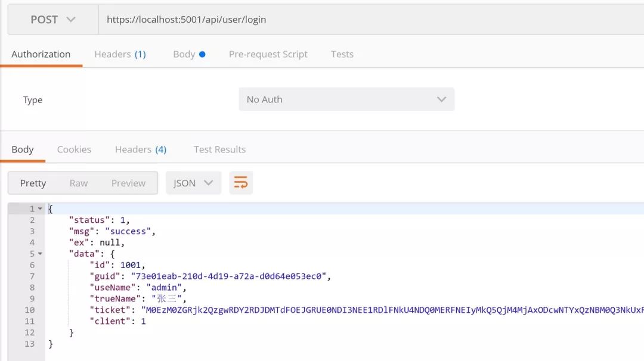Open the POST method dropdown
This screenshot has width=644, height=361.
point(53,20)
